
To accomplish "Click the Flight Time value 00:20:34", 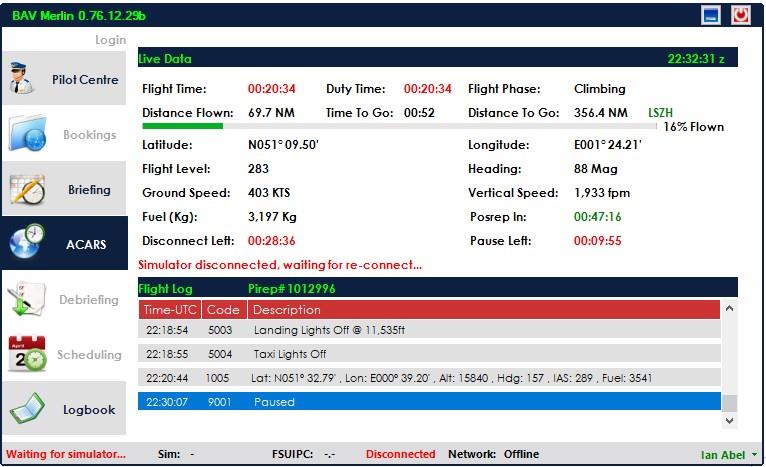I will click(272, 89).
